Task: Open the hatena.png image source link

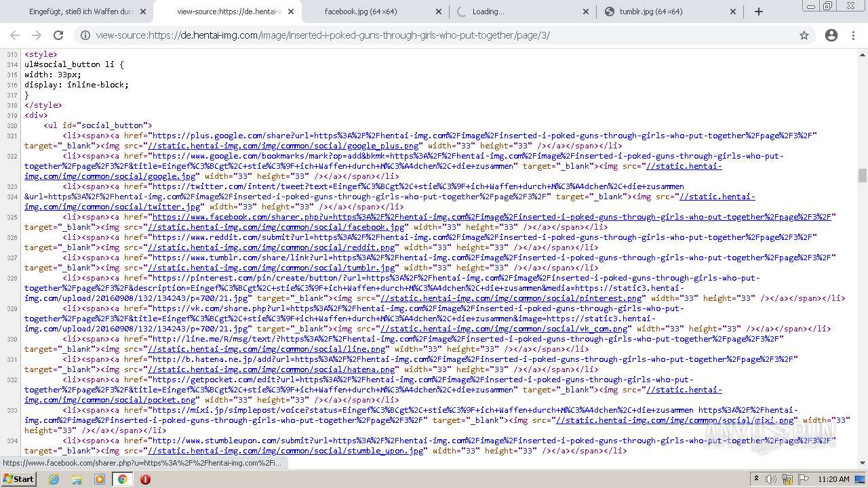Action: tap(273, 369)
